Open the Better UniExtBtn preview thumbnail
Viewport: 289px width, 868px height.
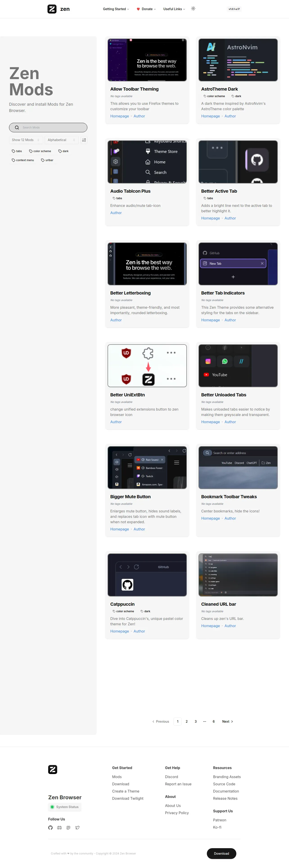[147, 365]
